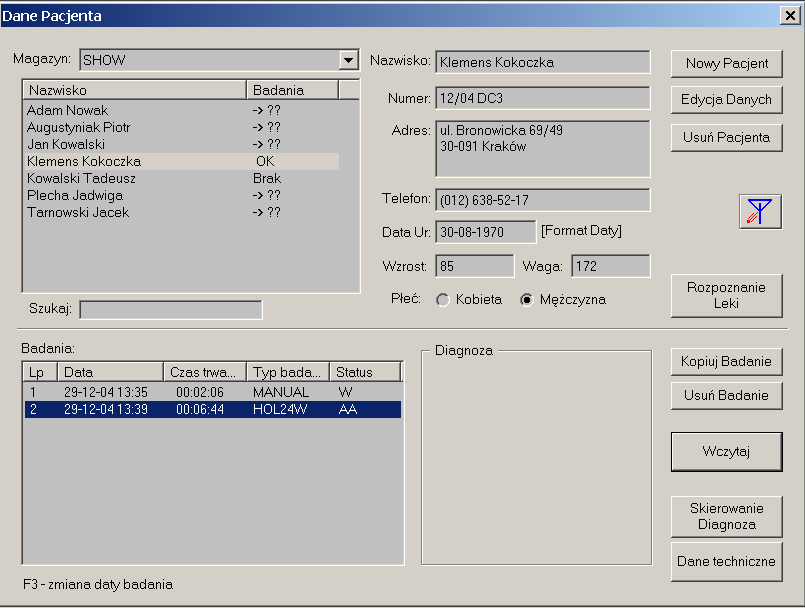Load the exam with Wczytaj button
This screenshot has height=608, width=805.
pyautogui.click(x=726, y=451)
